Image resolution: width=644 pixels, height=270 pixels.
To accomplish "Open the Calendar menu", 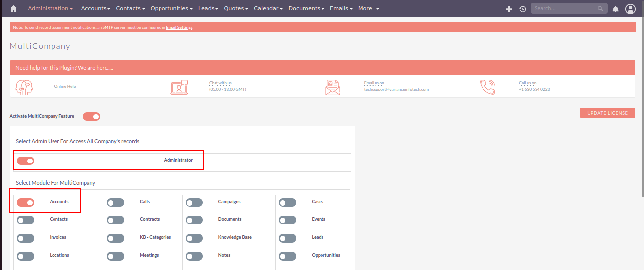I will coord(268,9).
